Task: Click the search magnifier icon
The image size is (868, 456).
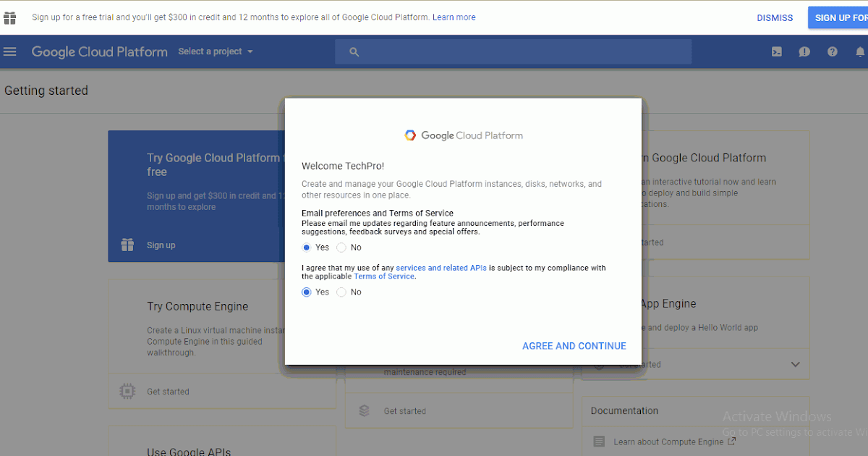Action: click(x=354, y=51)
